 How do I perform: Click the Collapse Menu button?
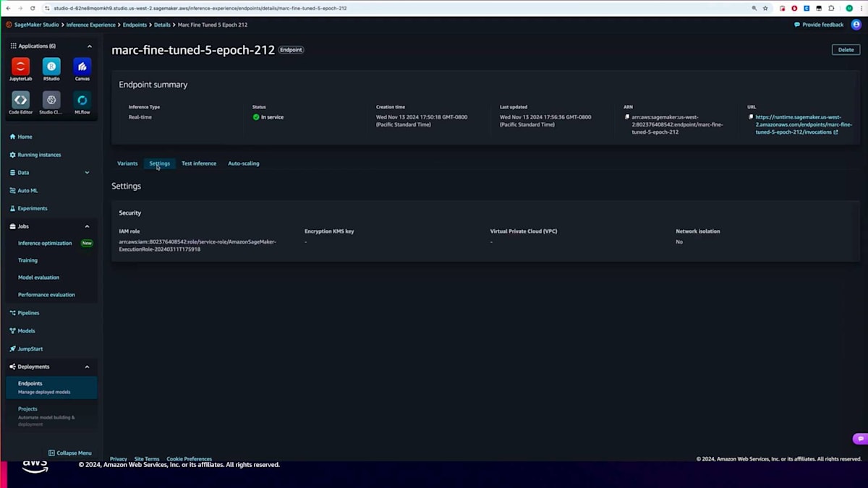[x=70, y=453]
